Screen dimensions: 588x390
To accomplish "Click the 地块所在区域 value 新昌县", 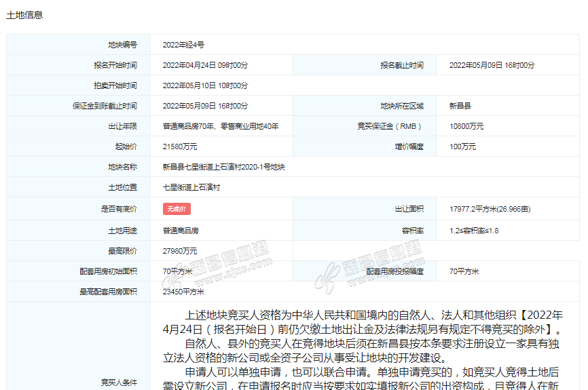I will [460, 106].
